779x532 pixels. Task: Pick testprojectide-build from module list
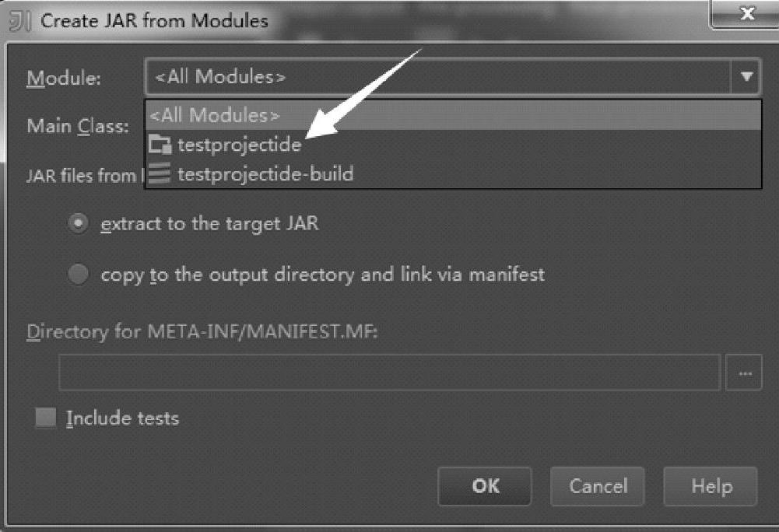(265, 173)
